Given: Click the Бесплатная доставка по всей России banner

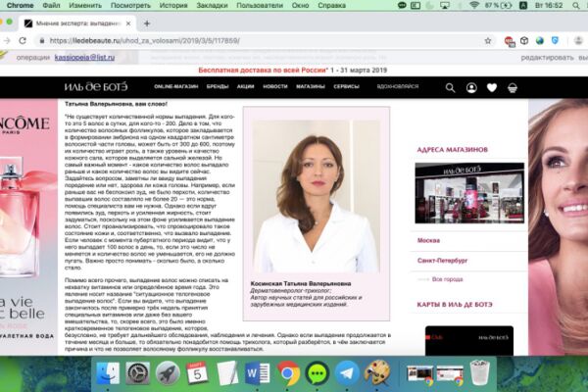Looking at the screenshot, I should coord(292,71).
